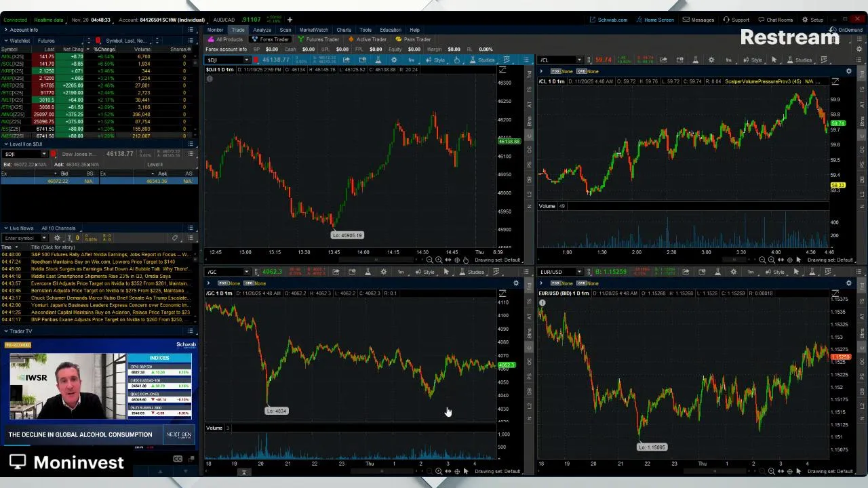Open the Tools tab

pyautogui.click(x=366, y=30)
